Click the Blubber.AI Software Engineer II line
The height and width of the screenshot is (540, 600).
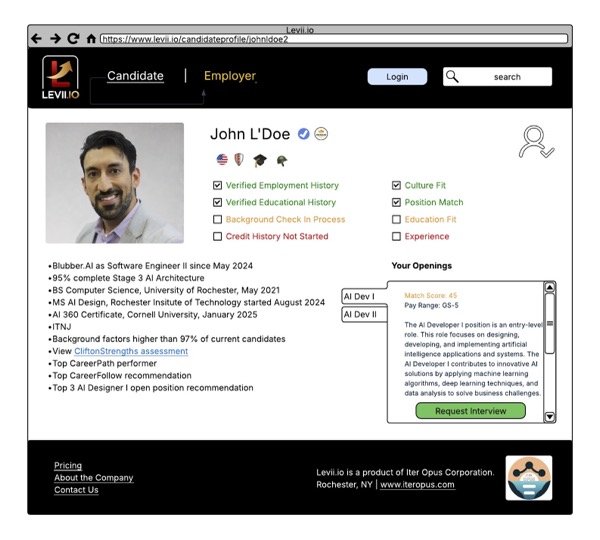click(150, 266)
